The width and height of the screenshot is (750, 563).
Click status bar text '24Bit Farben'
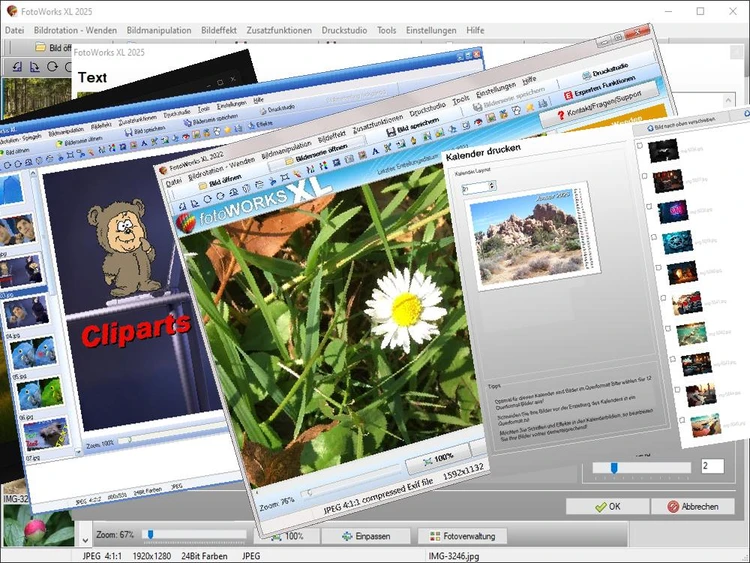pos(204,556)
